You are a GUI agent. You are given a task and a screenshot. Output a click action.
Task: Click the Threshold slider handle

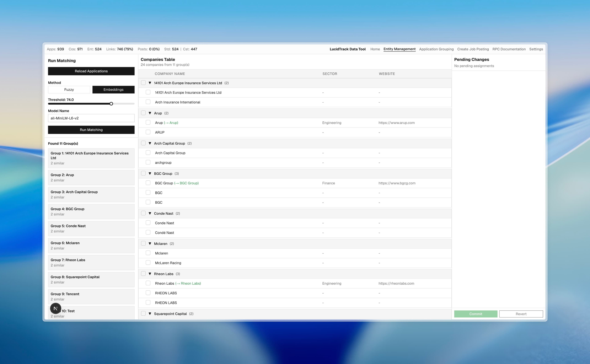pyautogui.click(x=111, y=104)
